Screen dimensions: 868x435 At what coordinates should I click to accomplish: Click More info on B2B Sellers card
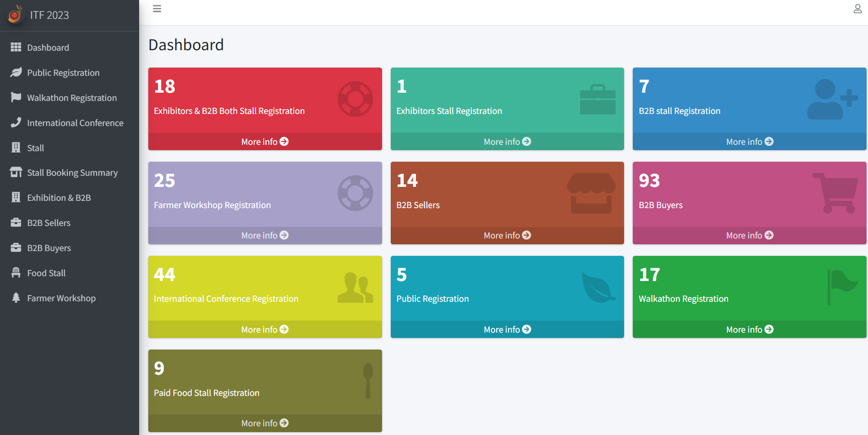507,235
